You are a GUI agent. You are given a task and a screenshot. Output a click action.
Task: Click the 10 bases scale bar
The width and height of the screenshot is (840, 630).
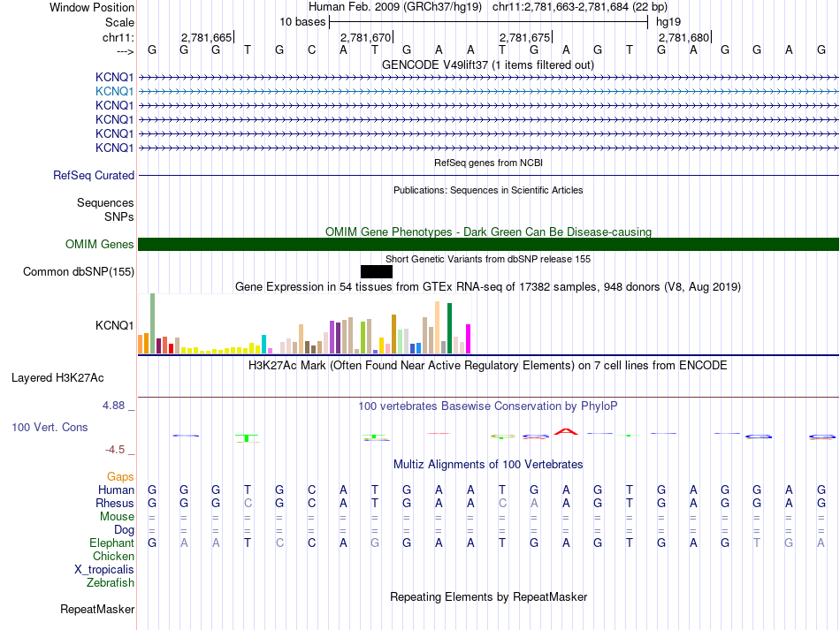click(488, 21)
